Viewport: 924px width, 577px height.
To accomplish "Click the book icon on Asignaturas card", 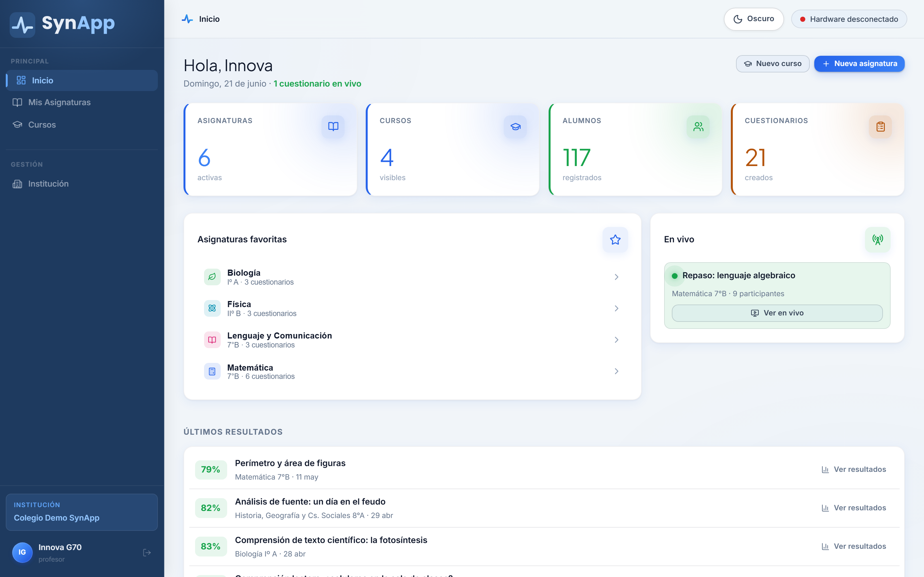I will coord(333,127).
